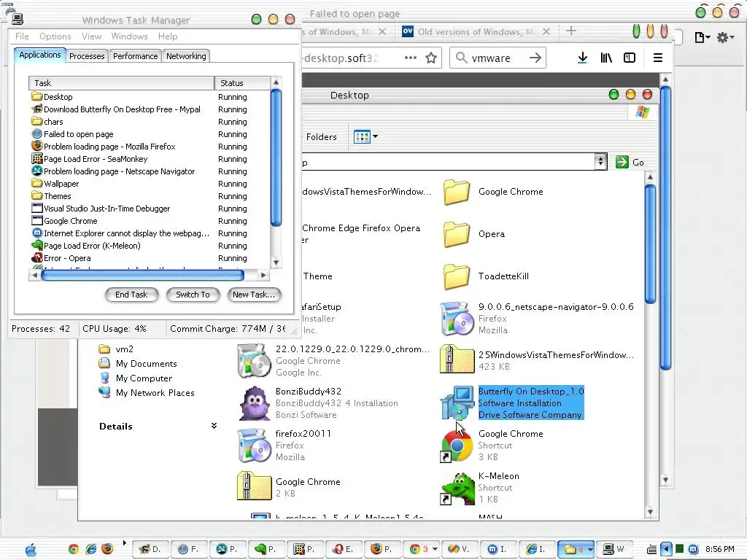Viewport: 747px width, 560px height.
Task: Click the task list scroll-down arrow
Action: coord(276,262)
